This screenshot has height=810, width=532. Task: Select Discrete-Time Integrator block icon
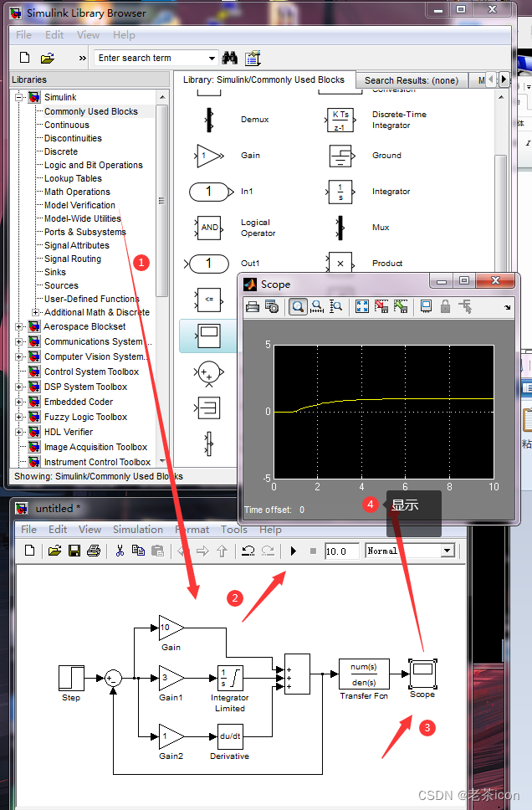[340, 120]
